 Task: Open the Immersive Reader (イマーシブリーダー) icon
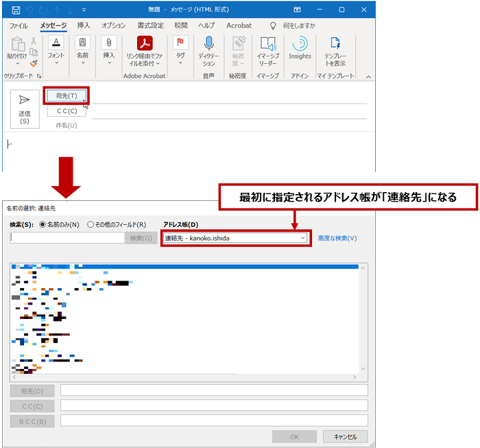point(267,44)
